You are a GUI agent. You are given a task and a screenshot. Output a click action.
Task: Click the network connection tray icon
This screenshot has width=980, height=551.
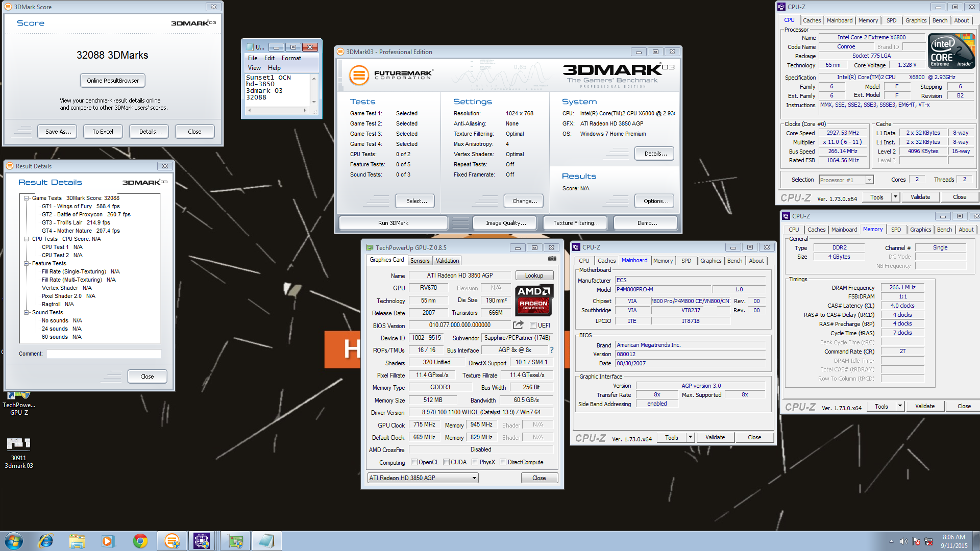[928, 541]
